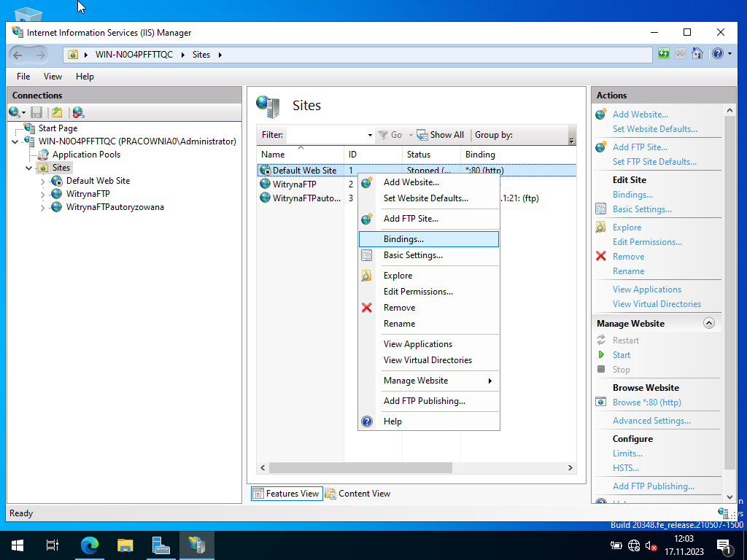Open the Help menu in menu bar

(85, 76)
